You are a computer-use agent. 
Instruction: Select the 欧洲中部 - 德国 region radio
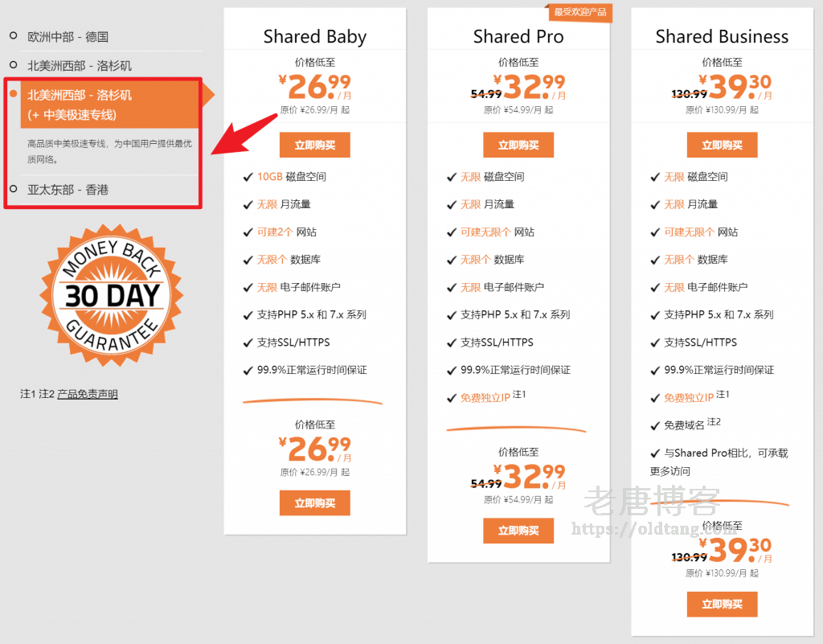pos(14,36)
